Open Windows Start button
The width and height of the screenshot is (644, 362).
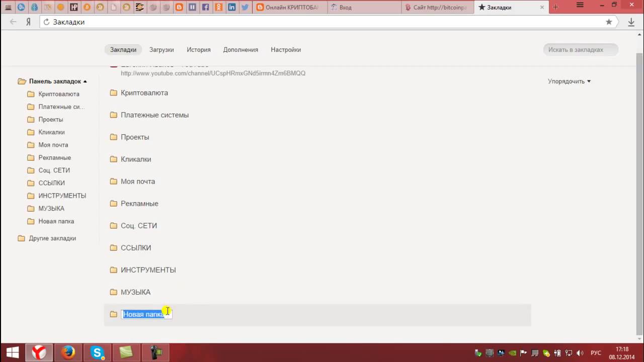tap(12, 352)
